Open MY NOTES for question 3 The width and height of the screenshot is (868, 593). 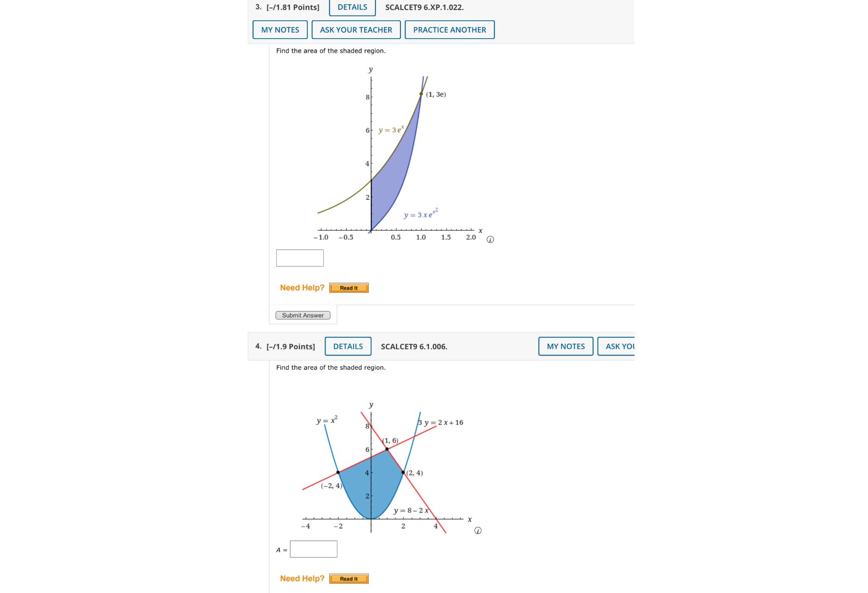(279, 30)
